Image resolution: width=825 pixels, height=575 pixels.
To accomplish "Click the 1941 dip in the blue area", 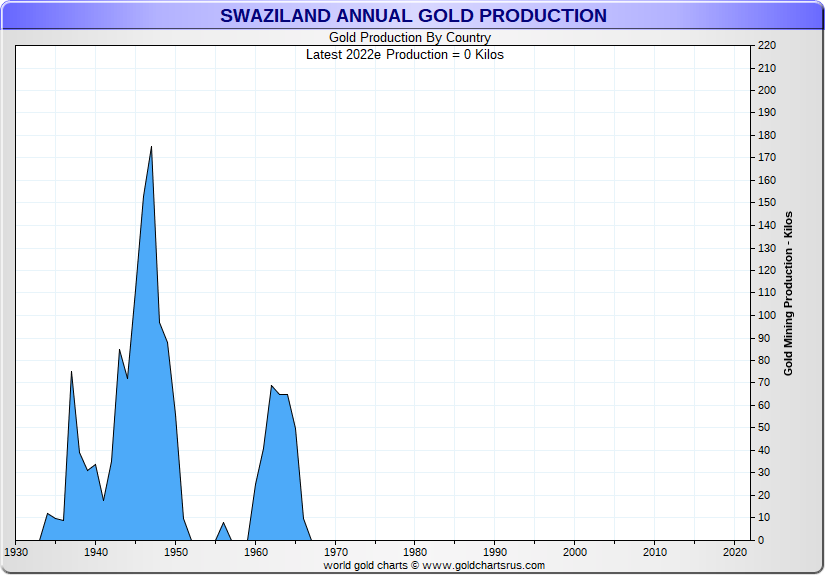I will [x=104, y=499].
